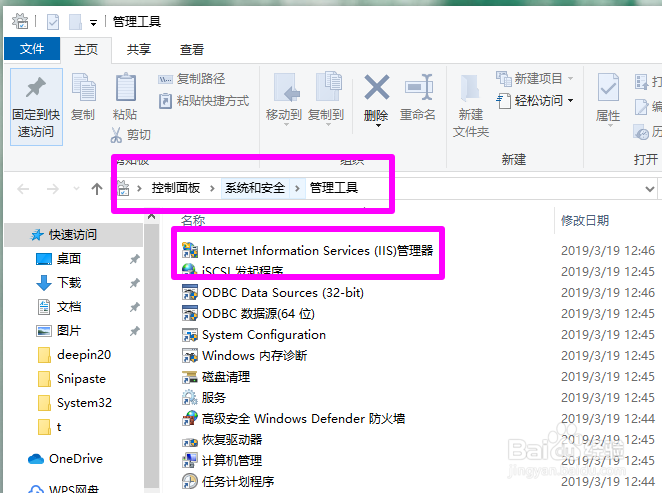
Task: Click 管理工具 in the address breadcrumb
Action: tap(334, 188)
